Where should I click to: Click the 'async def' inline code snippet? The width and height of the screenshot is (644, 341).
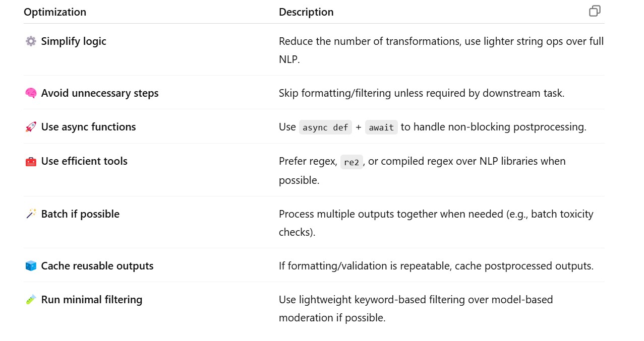(325, 127)
